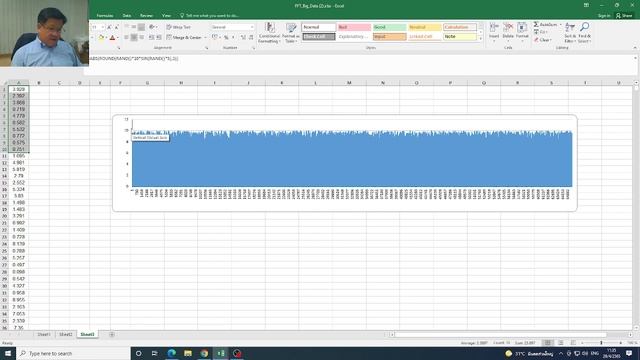
Task: Click the percent style button
Action: pos(226,37)
